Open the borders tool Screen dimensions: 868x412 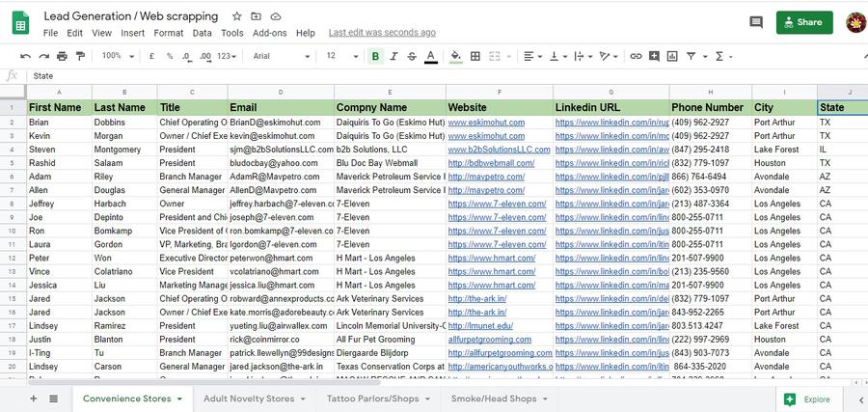pos(475,56)
